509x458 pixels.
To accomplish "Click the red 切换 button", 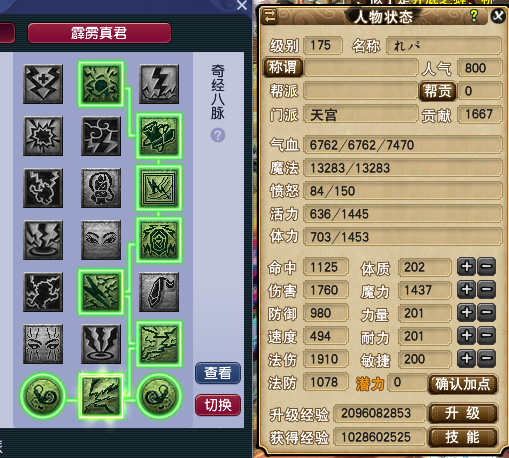I will (218, 405).
